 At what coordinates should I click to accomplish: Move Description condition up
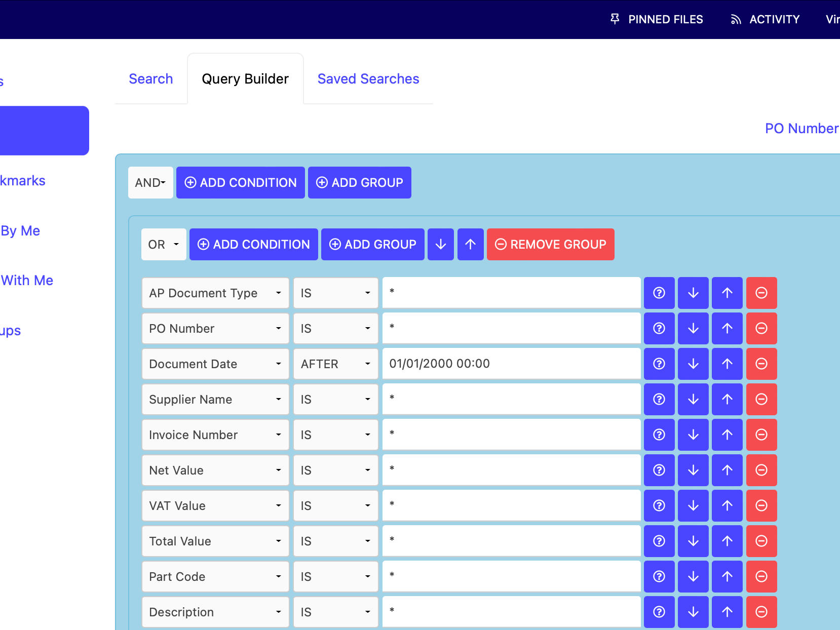pos(727,612)
